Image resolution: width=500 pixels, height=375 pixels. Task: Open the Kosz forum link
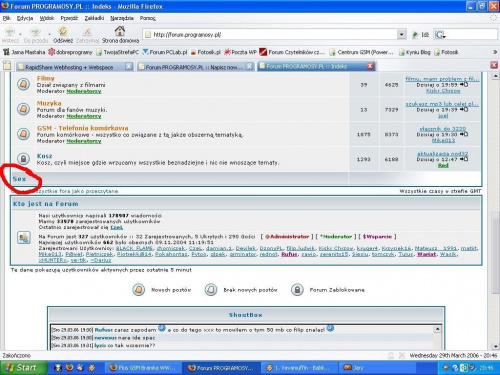[x=44, y=156]
